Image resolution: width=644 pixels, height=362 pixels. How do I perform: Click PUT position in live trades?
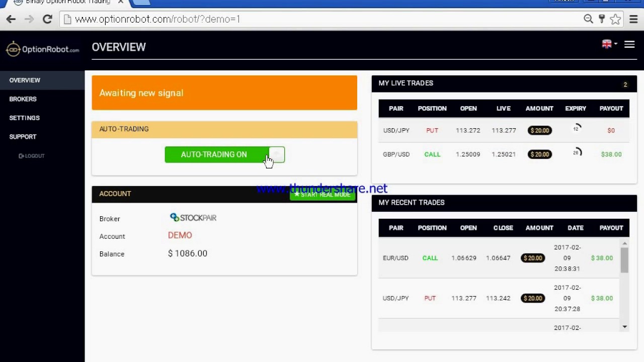tap(432, 130)
